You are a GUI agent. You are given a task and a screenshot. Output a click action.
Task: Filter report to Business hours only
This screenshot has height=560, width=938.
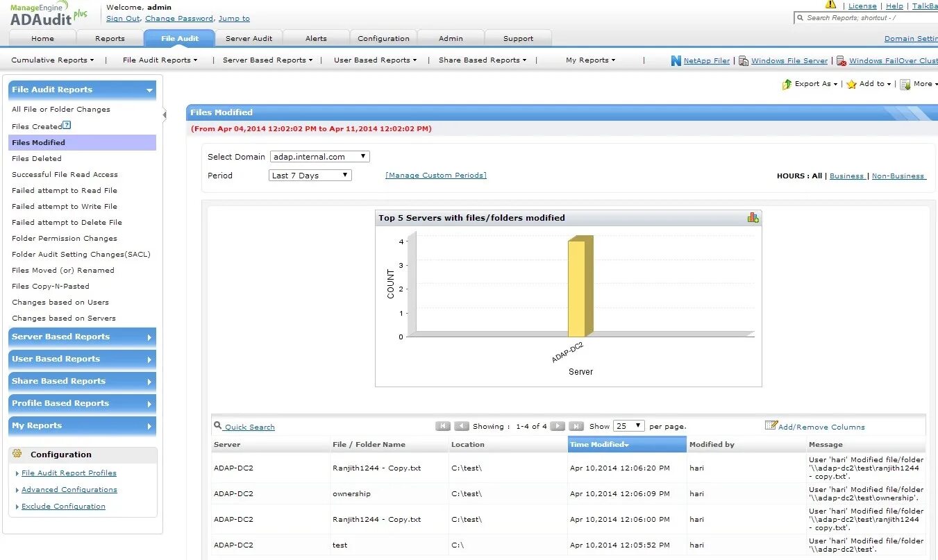coord(847,176)
